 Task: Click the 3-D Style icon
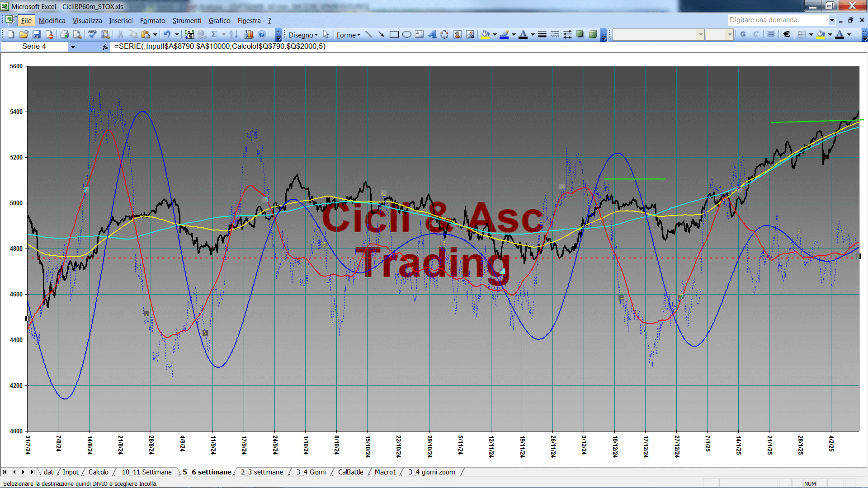pos(593,34)
